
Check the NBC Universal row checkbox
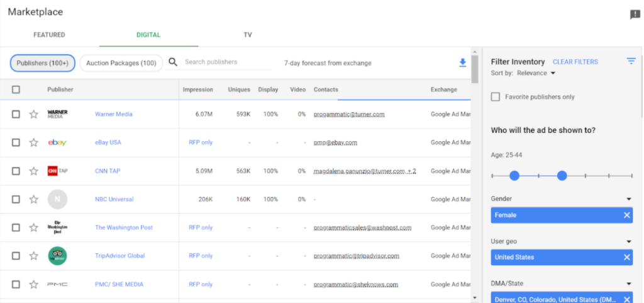pyautogui.click(x=16, y=200)
